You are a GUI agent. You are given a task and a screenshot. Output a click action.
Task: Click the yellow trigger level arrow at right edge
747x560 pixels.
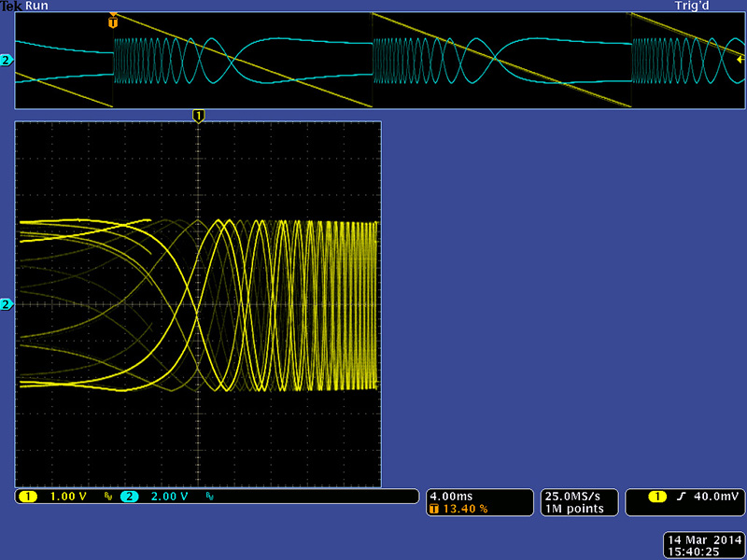click(740, 58)
